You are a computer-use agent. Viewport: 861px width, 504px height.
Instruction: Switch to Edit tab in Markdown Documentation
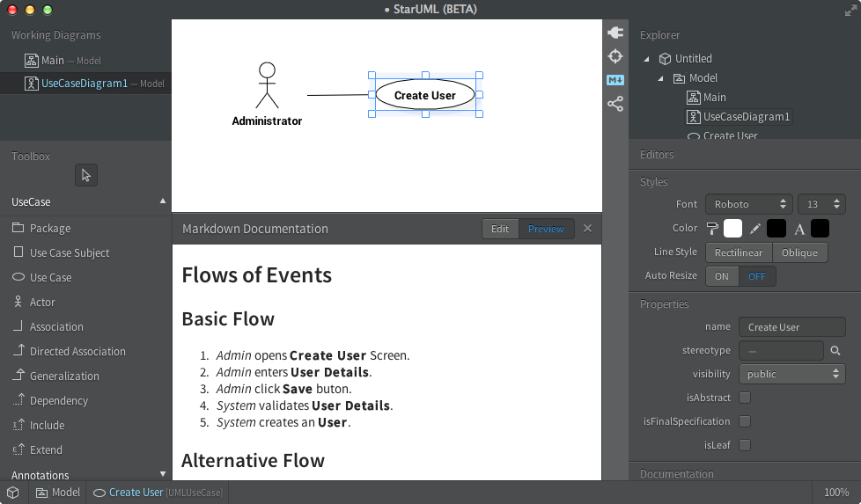[x=500, y=229]
